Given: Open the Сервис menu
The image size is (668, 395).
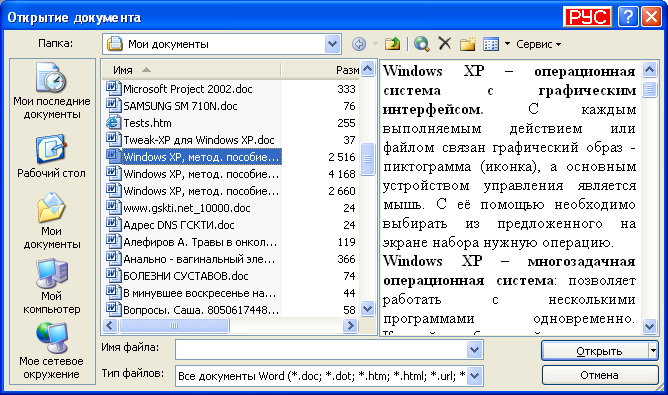Looking at the screenshot, I should pyautogui.click(x=538, y=44).
